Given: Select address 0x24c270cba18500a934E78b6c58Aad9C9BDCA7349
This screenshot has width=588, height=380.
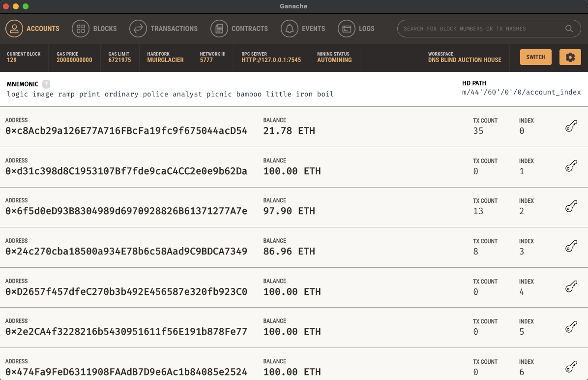Looking at the screenshot, I should point(126,251).
